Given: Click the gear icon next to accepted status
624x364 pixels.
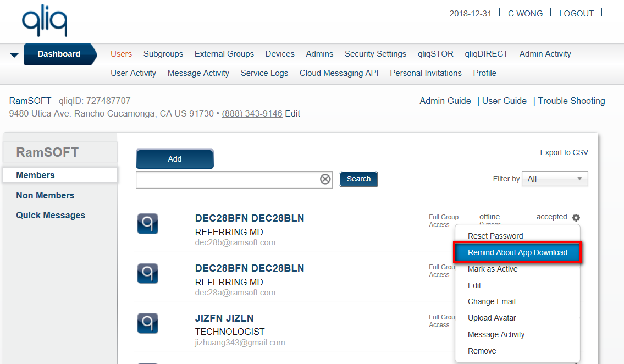Looking at the screenshot, I should pyautogui.click(x=576, y=218).
